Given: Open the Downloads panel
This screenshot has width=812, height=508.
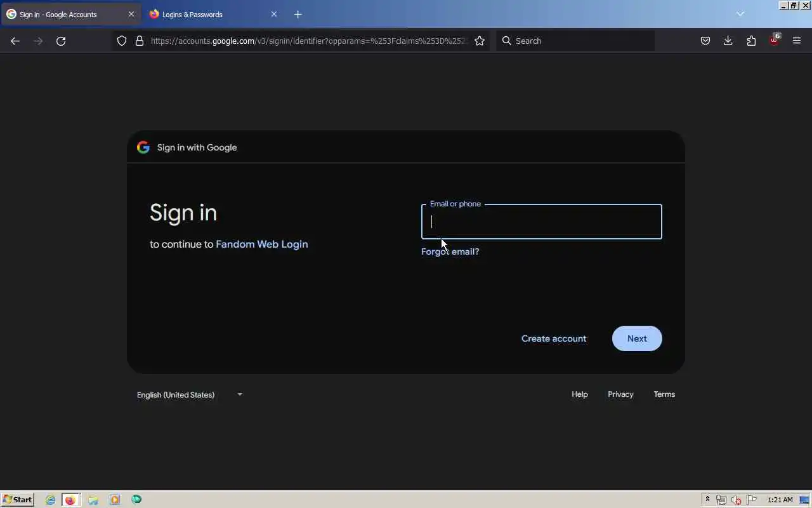Looking at the screenshot, I should pos(728,41).
